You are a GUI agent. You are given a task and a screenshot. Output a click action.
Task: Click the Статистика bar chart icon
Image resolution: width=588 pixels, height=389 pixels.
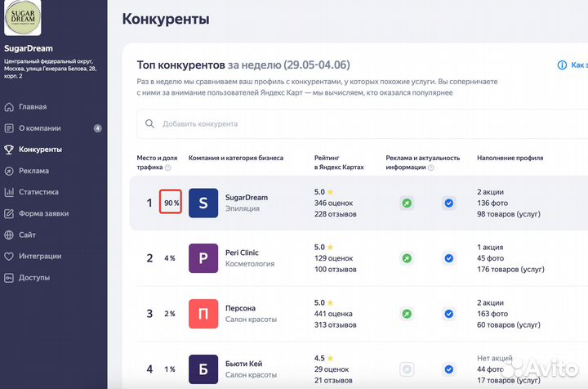pos(9,192)
